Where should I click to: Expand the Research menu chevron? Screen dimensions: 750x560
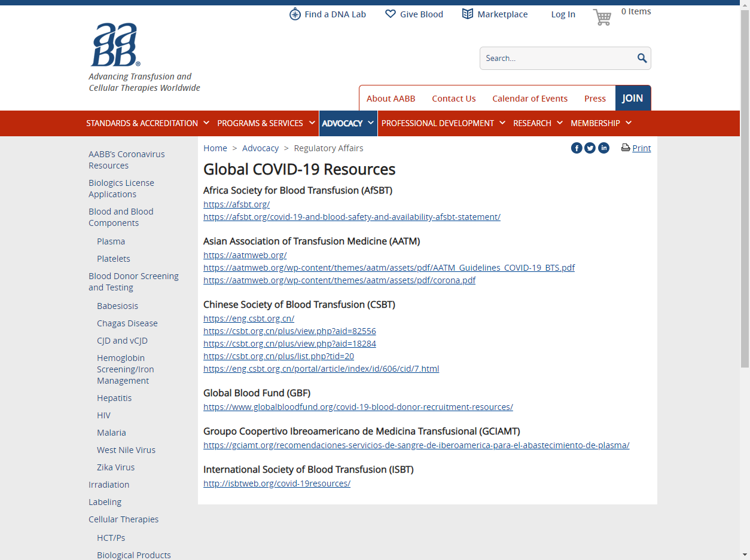point(560,123)
